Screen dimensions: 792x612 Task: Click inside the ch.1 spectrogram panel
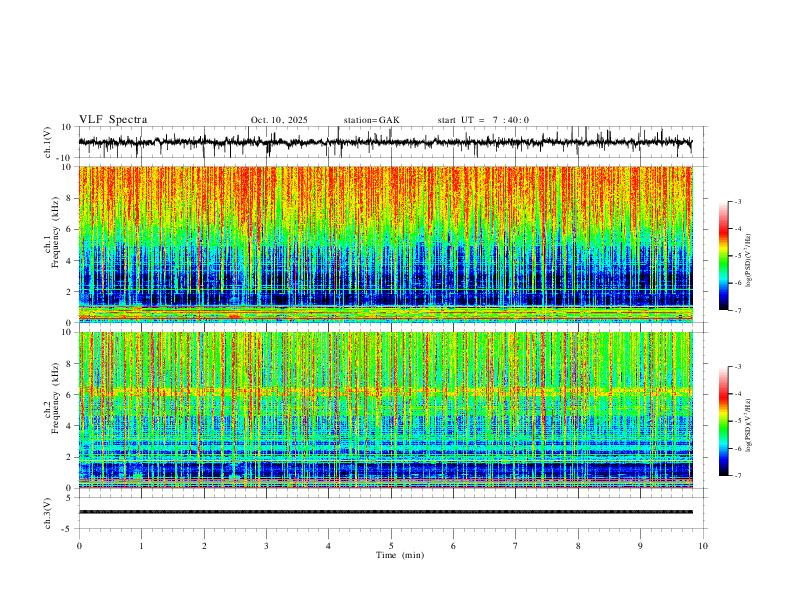pyautogui.click(x=385, y=244)
